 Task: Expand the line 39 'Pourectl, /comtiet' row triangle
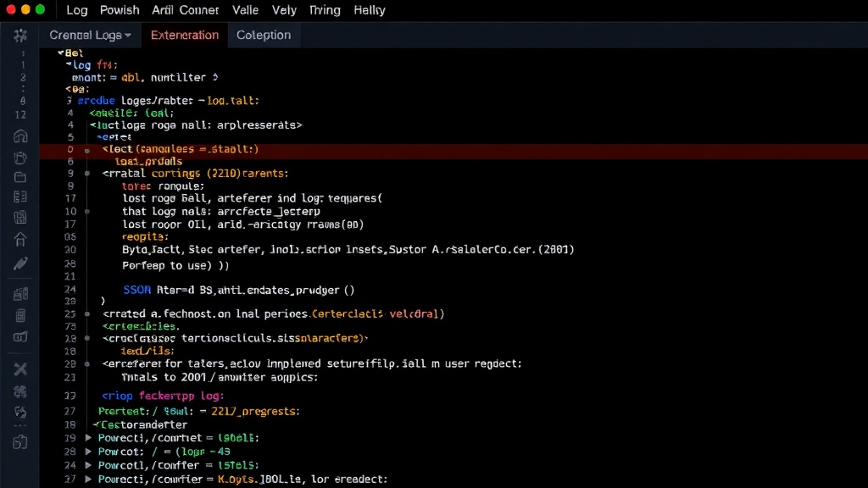tap(88, 438)
